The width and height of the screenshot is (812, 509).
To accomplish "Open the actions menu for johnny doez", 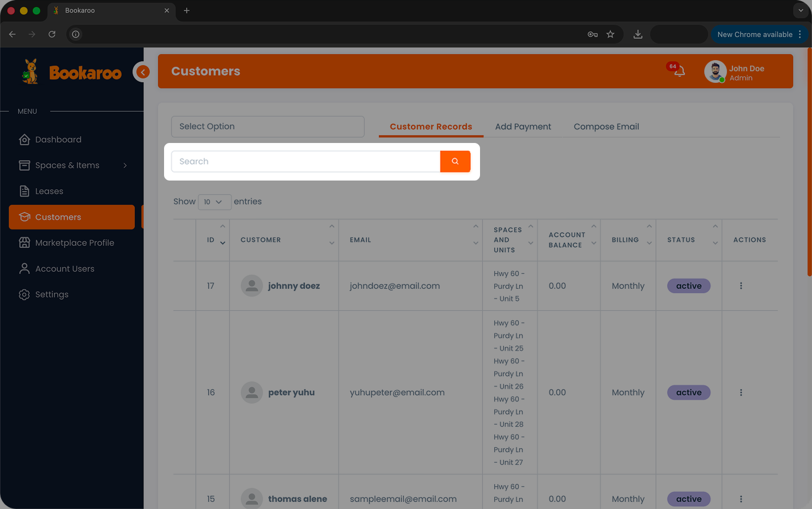I will pyautogui.click(x=741, y=286).
